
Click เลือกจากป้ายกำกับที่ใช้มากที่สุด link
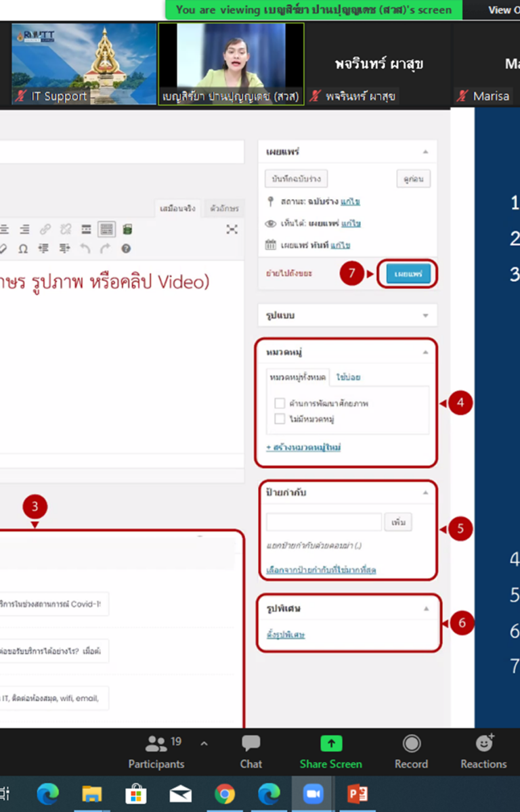point(322,570)
